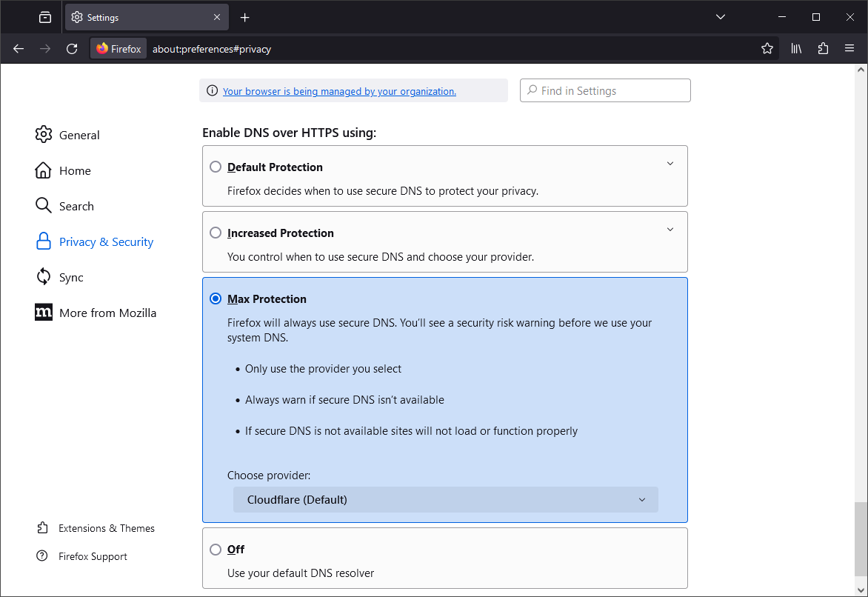868x597 pixels.
Task: Click the list all tabs arrow
Action: [720, 17]
